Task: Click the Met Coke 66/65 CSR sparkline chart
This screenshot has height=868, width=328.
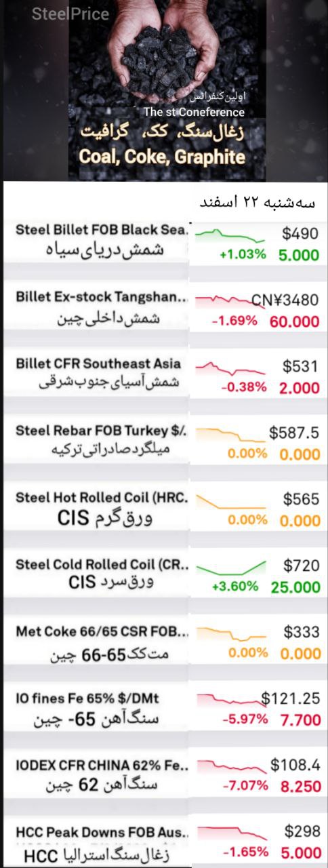Action: pos(229,634)
